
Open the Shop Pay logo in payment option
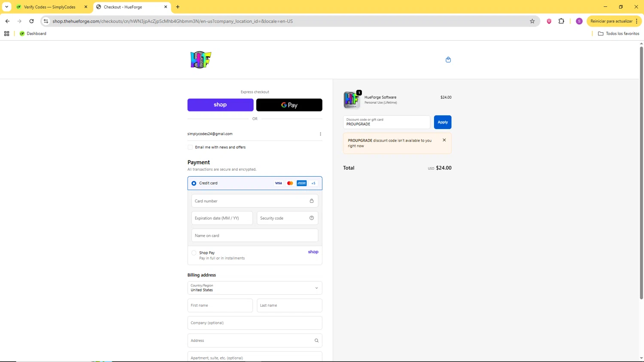(313, 252)
